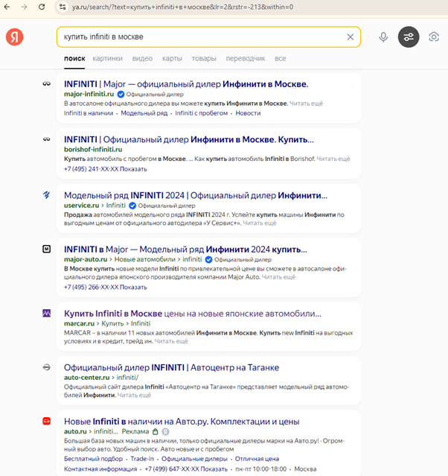Open image search camera icon
The width and height of the screenshot is (448, 476).
tap(434, 37)
